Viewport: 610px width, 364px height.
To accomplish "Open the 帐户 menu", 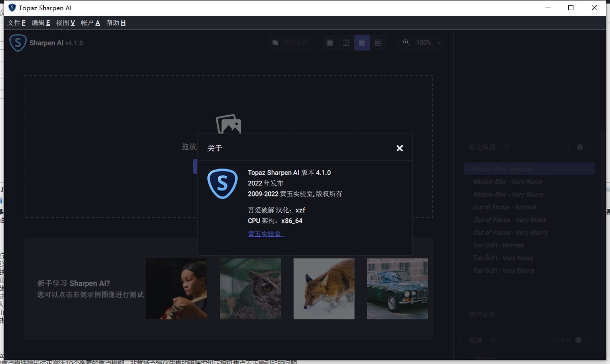I will coord(90,23).
